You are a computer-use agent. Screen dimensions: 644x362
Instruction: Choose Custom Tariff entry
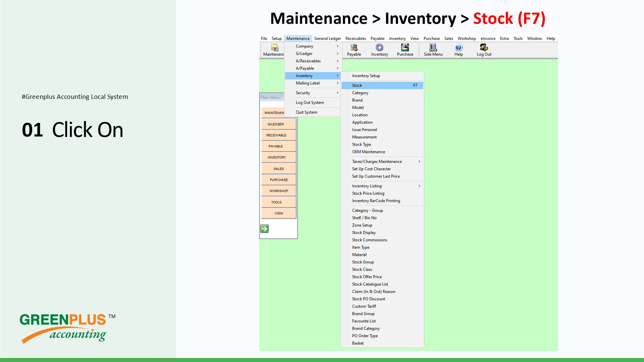(x=382, y=306)
